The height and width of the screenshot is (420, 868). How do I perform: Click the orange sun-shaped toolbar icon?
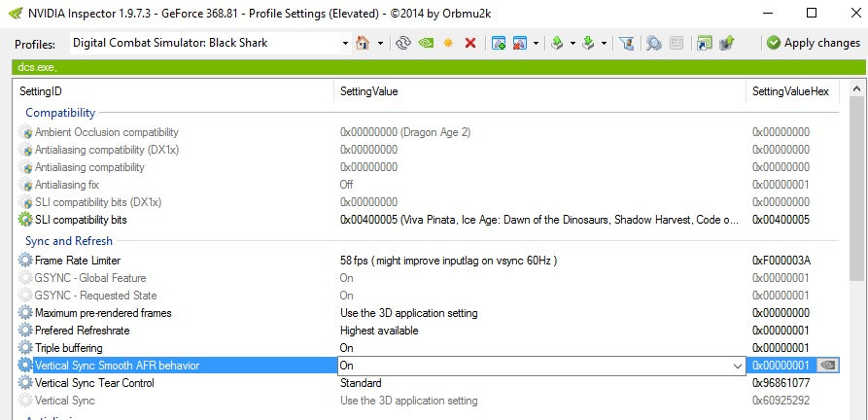[448, 43]
